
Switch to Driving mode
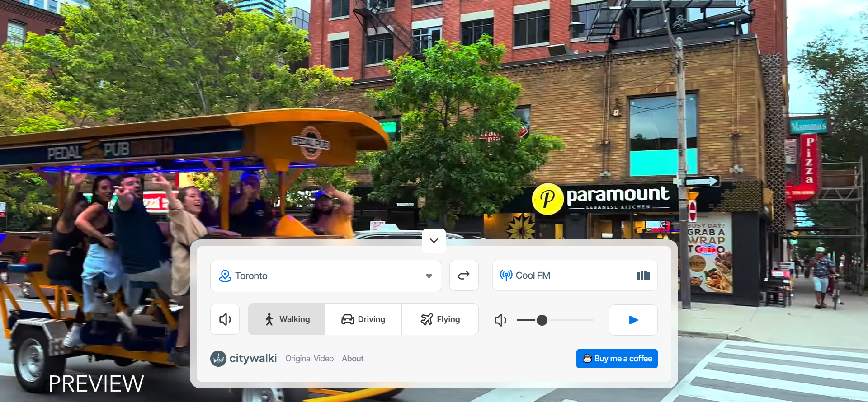pos(363,319)
